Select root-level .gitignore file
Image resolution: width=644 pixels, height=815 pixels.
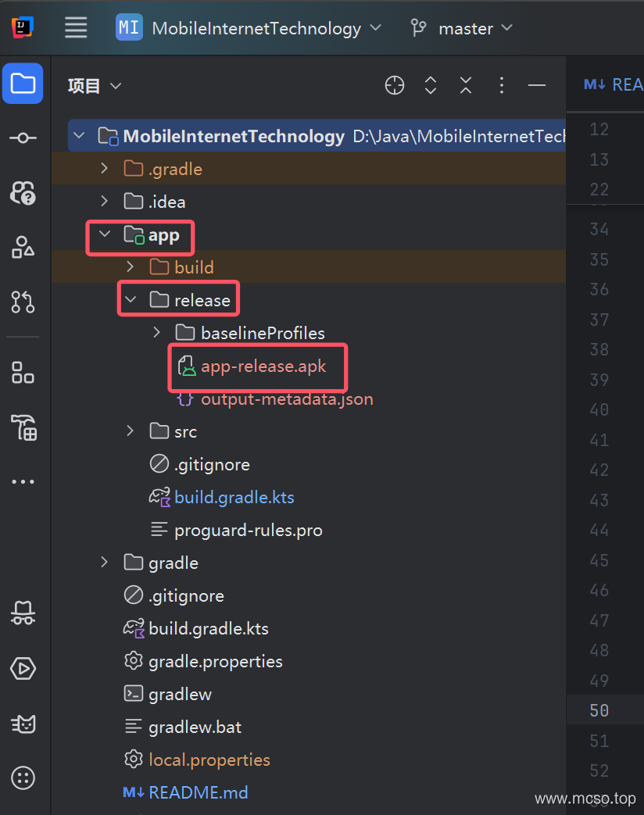pyautogui.click(x=186, y=596)
